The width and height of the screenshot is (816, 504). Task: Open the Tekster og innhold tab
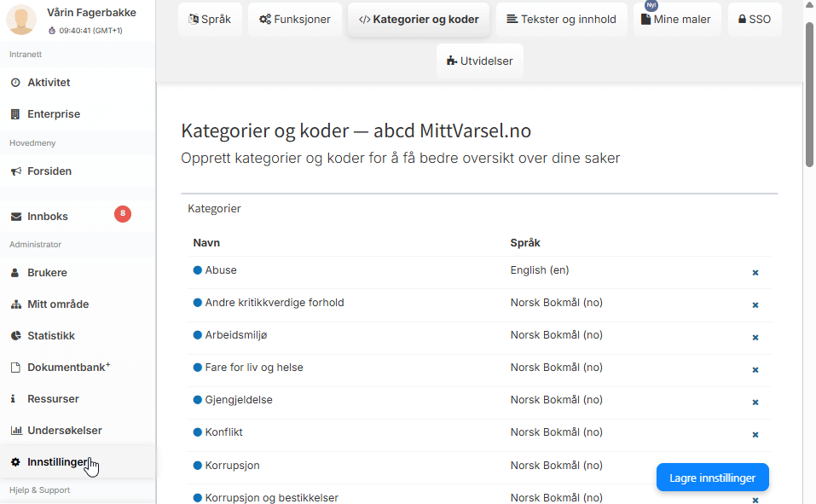(x=561, y=20)
